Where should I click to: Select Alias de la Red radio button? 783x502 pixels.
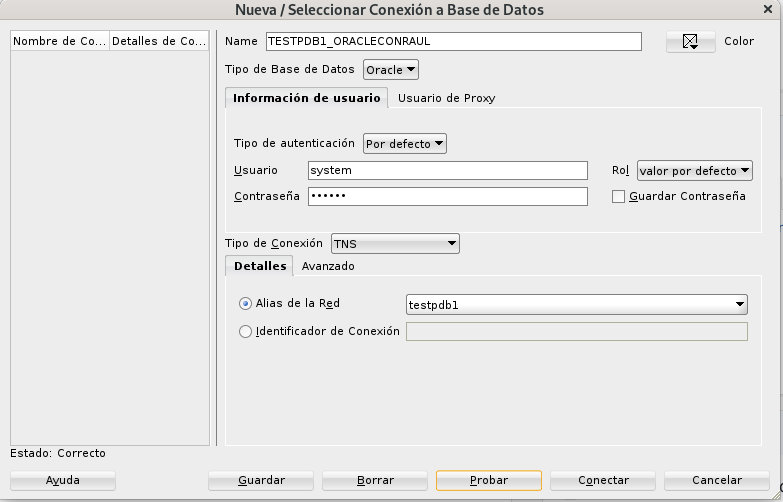(246, 304)
